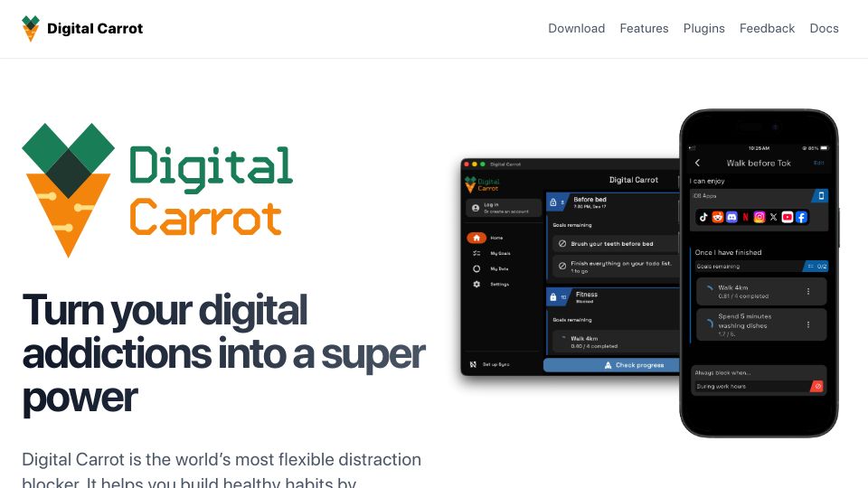Open the Docs nav link
This screenshot has height=488, width=868.
[x=824, y=28]
